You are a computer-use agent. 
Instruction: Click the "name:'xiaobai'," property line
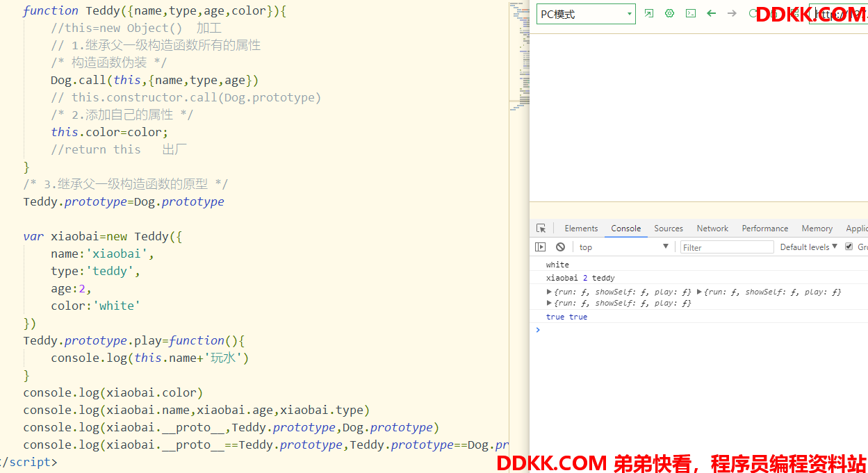click(x=103, y=254)
